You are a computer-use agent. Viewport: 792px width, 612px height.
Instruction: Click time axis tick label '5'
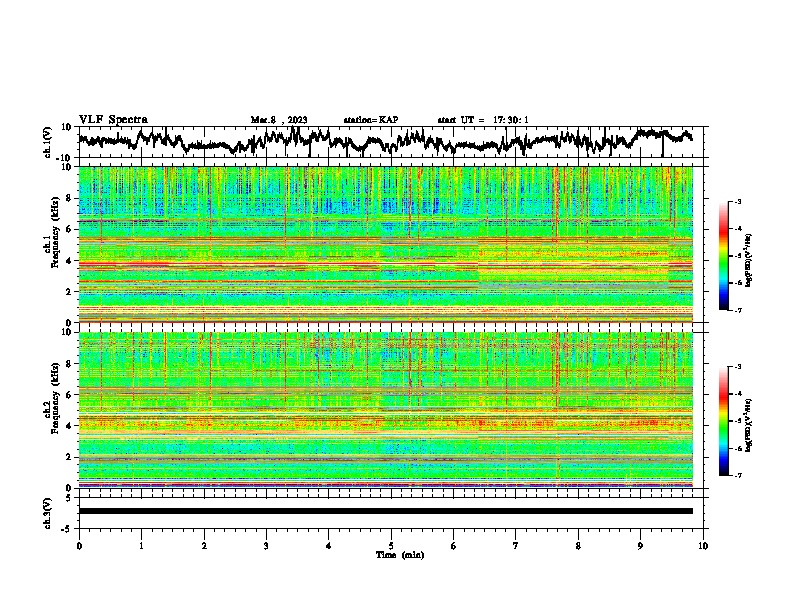click(391, 546)
